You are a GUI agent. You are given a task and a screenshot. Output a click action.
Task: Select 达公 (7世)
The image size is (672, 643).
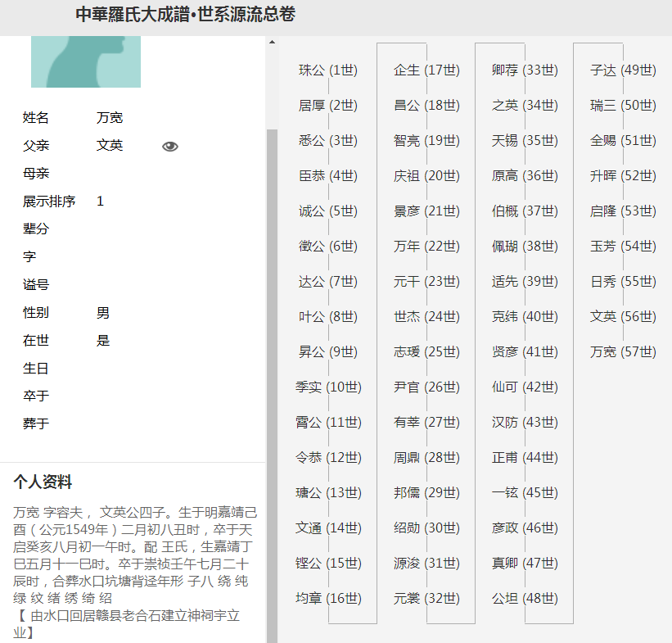coord(328,282)
